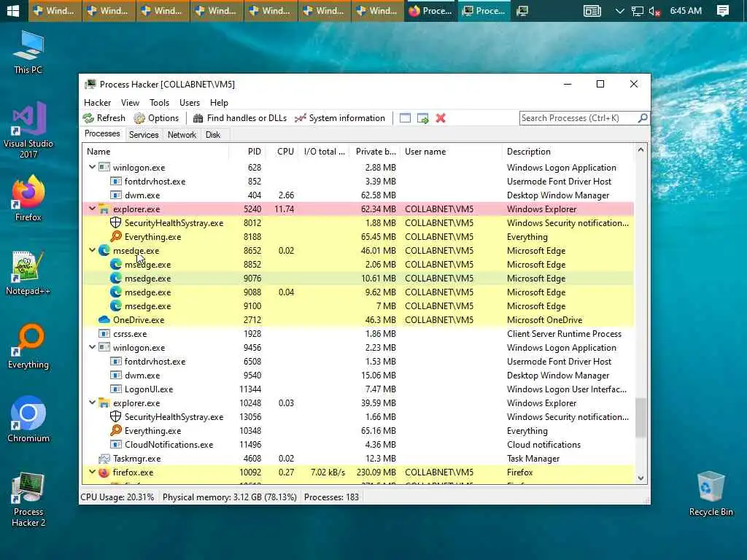Switch to the Disk tab
Image resolution: width=747 pixels, height=560 pixels.
213,135
